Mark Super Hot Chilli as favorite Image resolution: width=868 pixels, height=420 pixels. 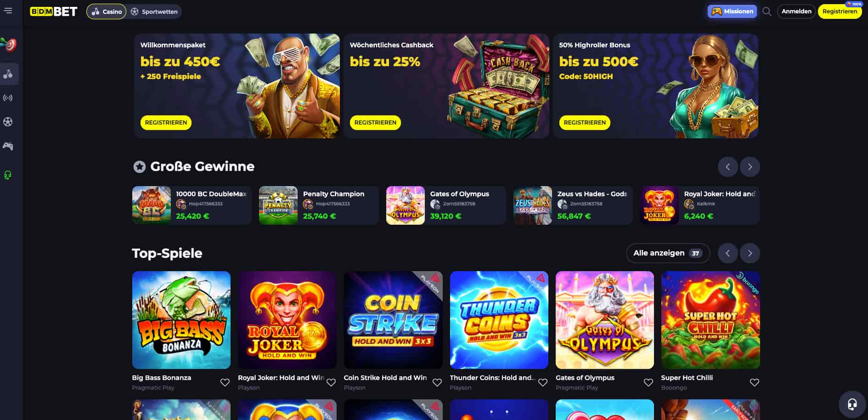(754, 382)
